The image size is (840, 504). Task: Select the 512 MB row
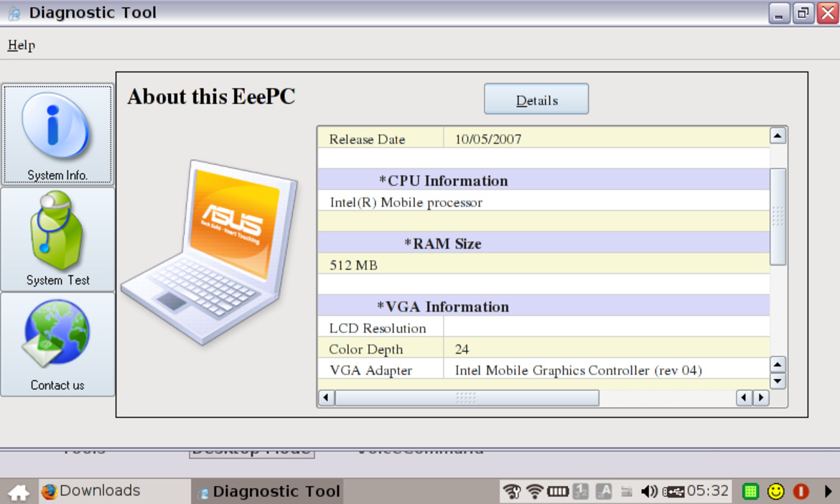(543, 263)
